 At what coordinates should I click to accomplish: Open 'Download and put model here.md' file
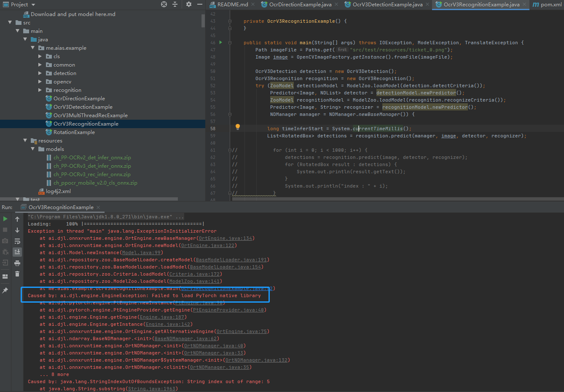(73, 14)
